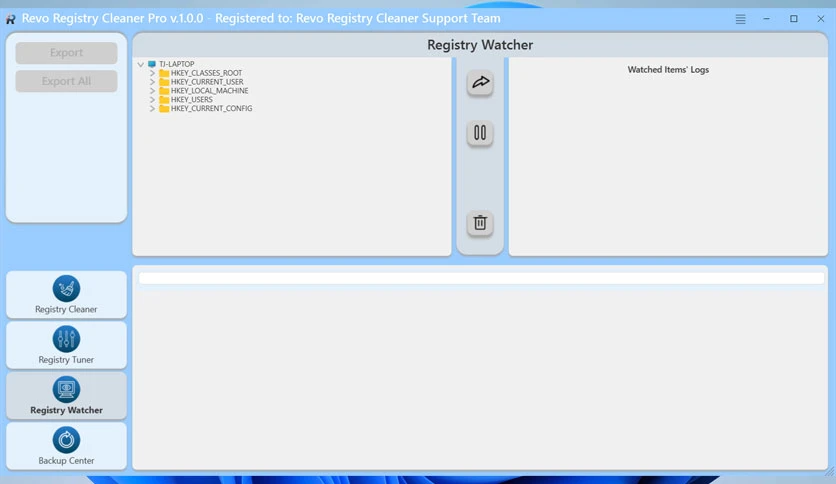Open the hamburger menu in title bar

click(x=741, y=19)
